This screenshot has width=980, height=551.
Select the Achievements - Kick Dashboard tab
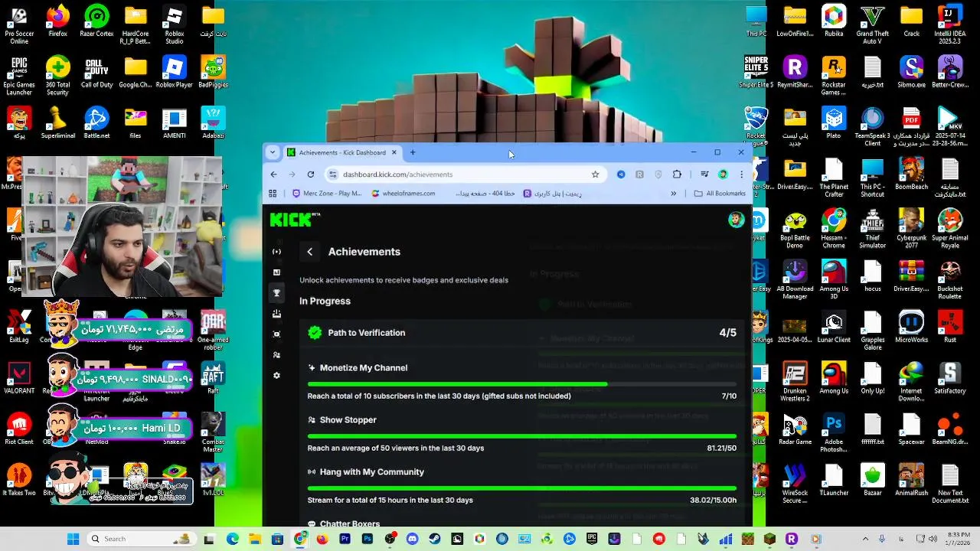tap(342, 152)
